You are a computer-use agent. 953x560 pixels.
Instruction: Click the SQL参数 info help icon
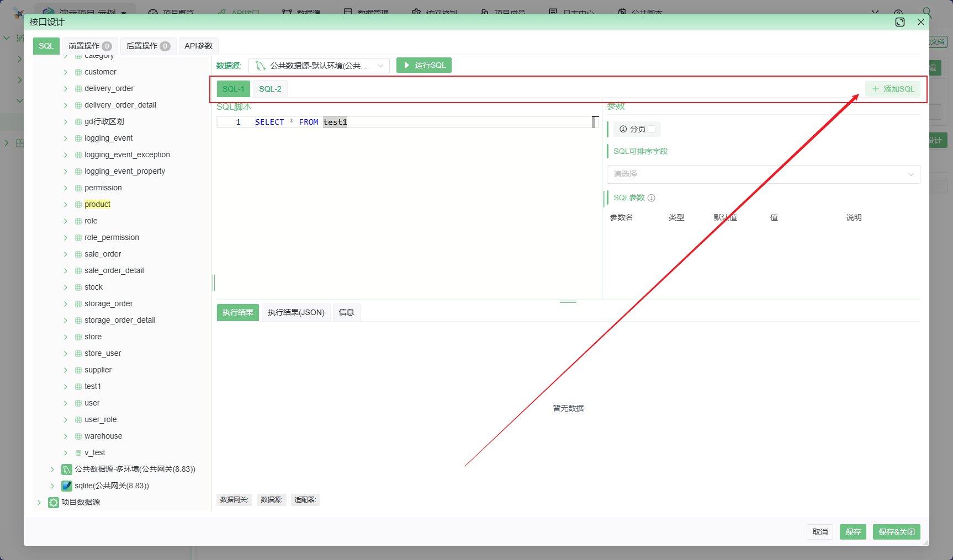pyautogui.click(x=652, y=198)
